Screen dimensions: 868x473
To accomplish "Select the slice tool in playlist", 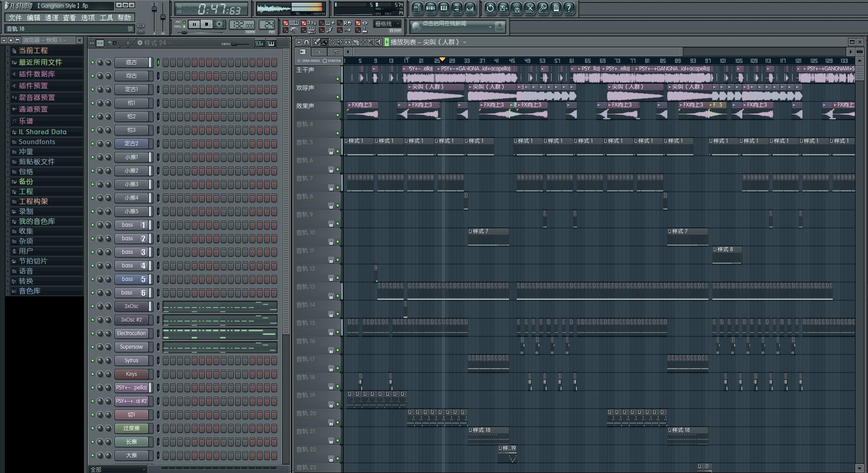I will coord(355,42).
